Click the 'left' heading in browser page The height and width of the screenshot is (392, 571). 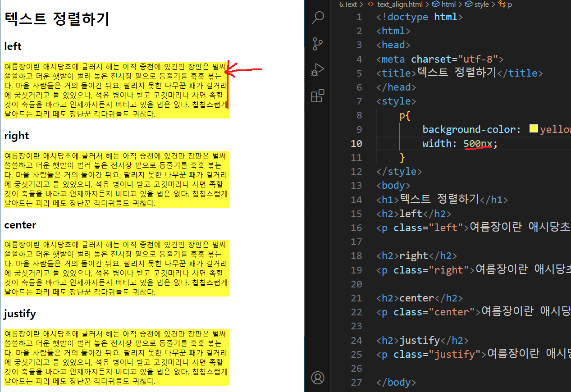(13, 46)
